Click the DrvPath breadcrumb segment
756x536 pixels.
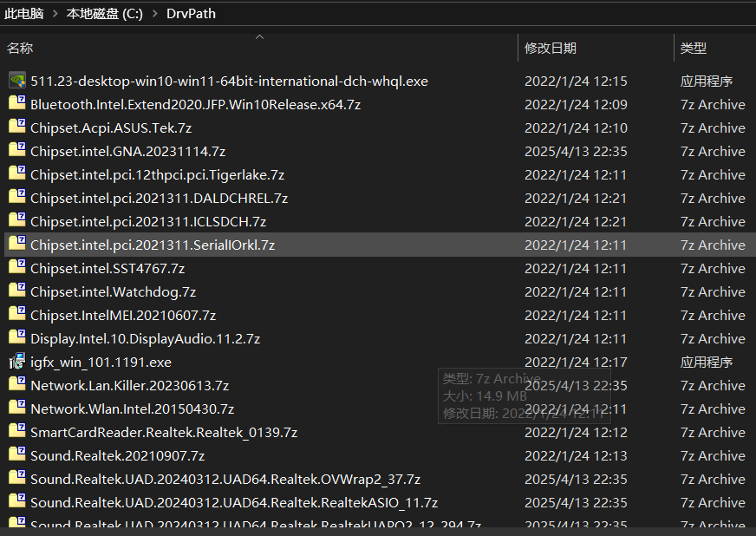pos(191,14)
